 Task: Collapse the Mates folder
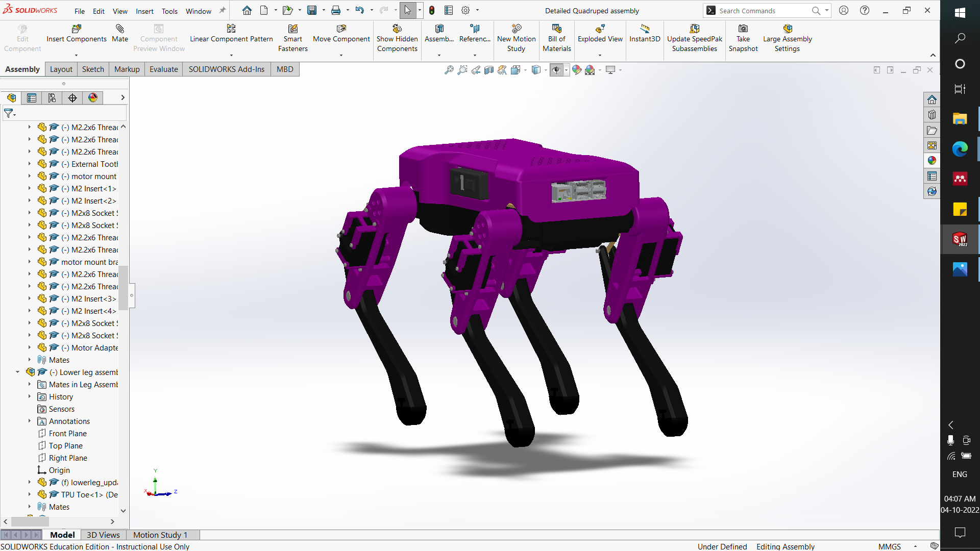[29, 360]
